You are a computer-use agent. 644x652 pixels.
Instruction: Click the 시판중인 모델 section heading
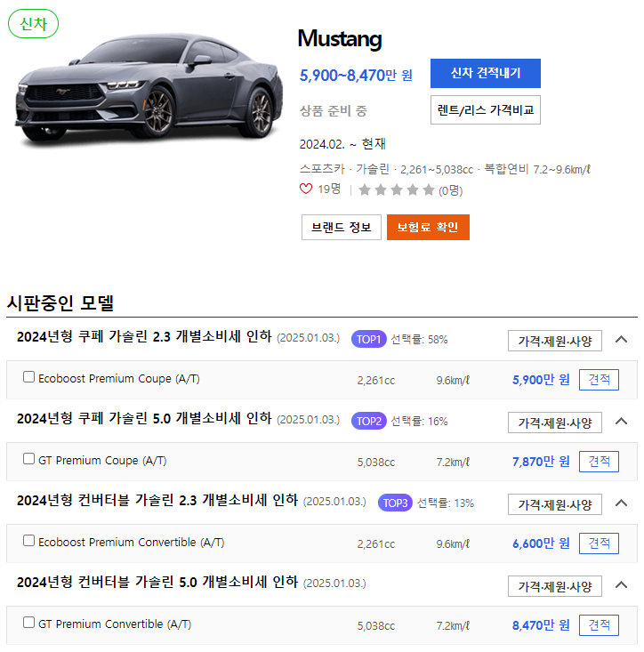click(60, 302)
